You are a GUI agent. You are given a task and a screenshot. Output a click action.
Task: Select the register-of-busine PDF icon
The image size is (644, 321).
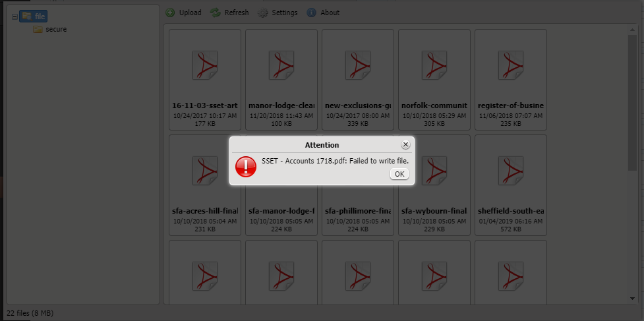pos(510,65)
